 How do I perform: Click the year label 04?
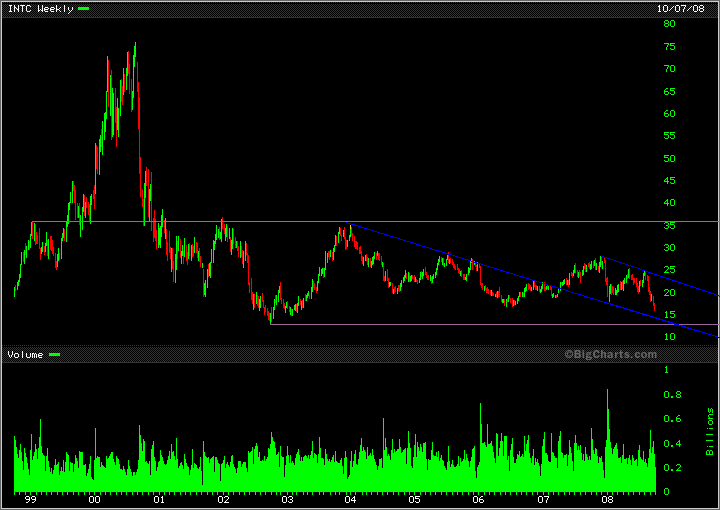point(351,499)
